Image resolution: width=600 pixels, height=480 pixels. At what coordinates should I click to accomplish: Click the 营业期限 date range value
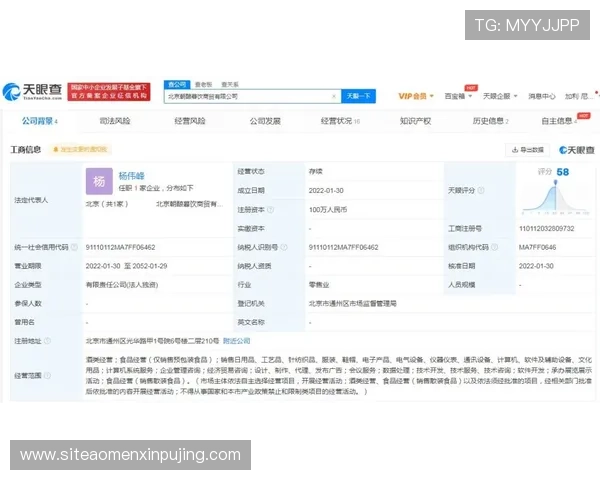pos(127,266)
